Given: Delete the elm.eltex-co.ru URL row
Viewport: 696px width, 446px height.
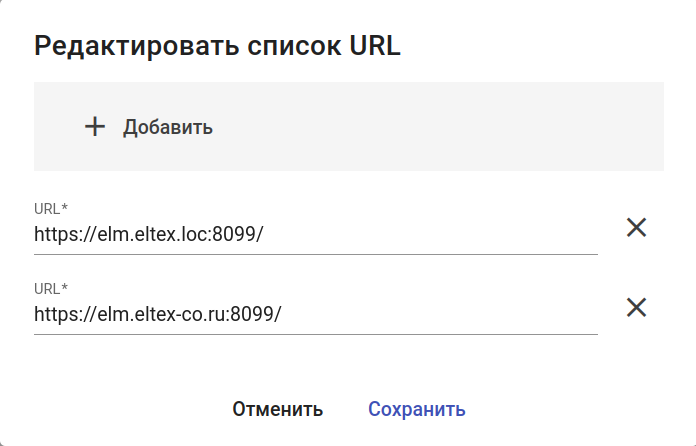Looking at the screenshot, I should [x=636, y=307].
